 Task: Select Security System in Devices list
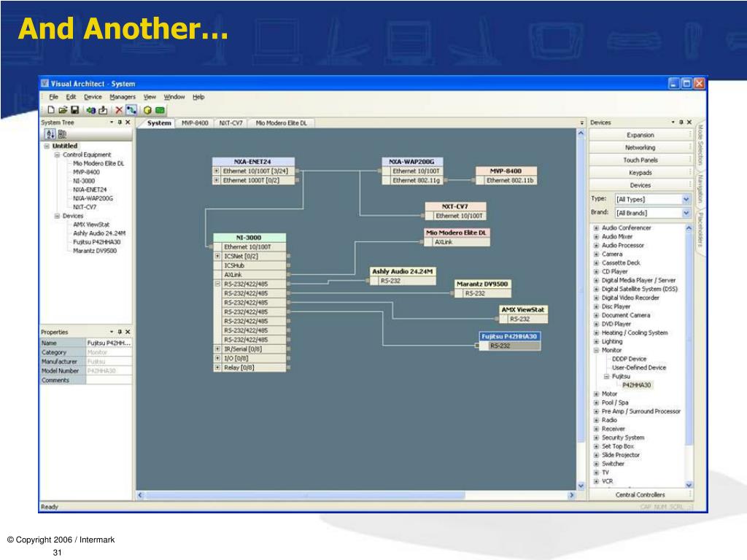tap(623, 437)
